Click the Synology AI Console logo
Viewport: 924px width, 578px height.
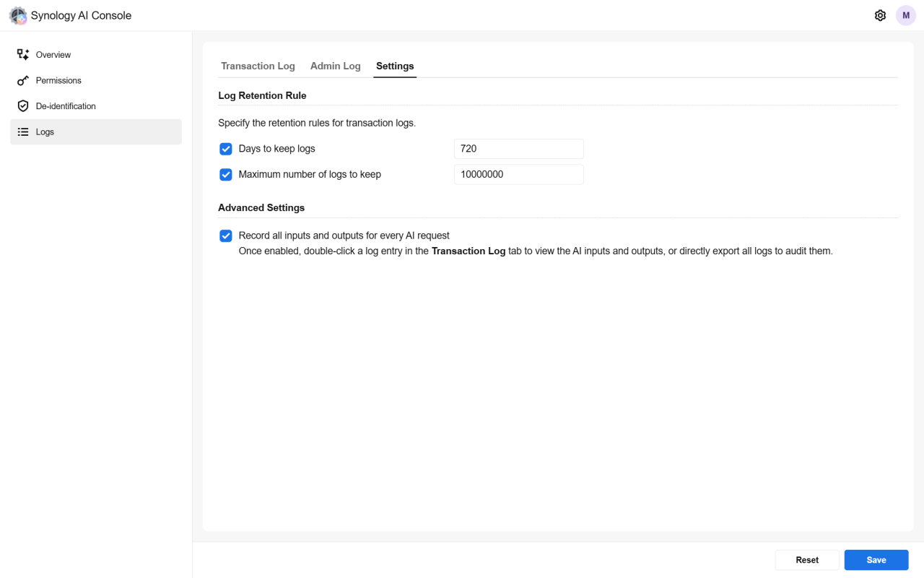pyautogui.click(x=18, y=16)
